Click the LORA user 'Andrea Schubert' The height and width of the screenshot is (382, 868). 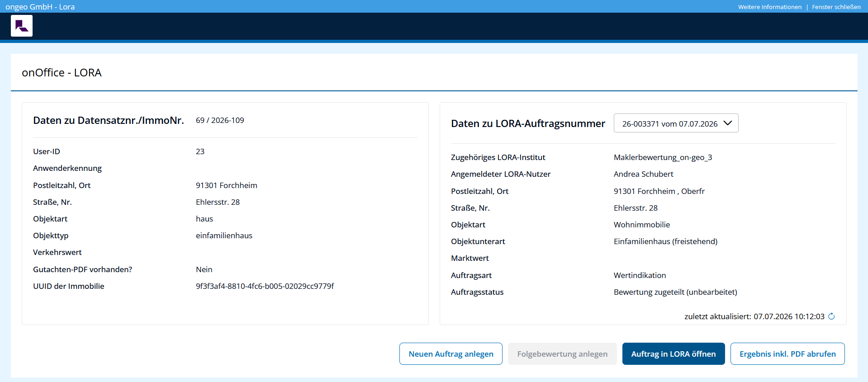pos(643,174)
